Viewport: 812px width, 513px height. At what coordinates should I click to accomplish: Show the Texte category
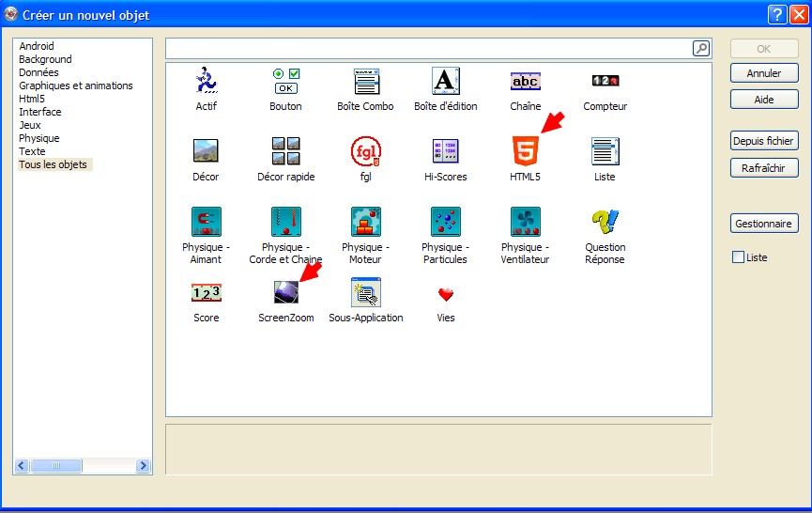[32, 151]
